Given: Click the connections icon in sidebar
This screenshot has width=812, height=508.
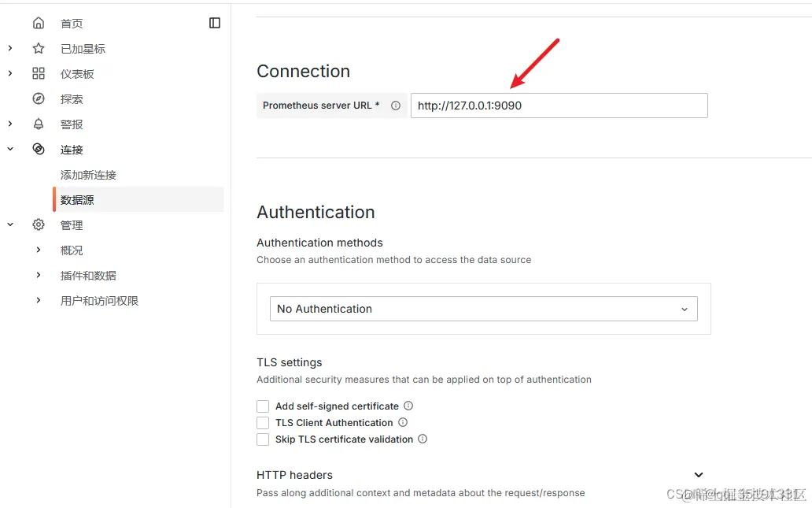Looking at the screenshot, I should pos(39,149).
